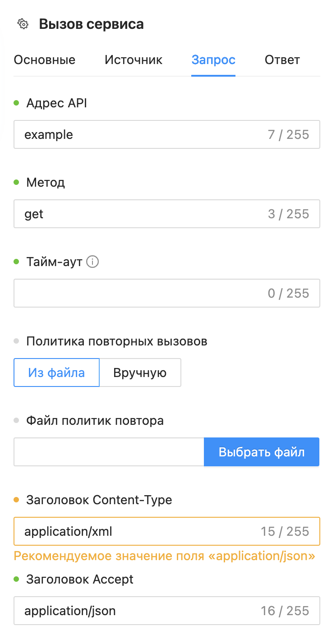Switch to the Основные tab

[x=44, y=60]
